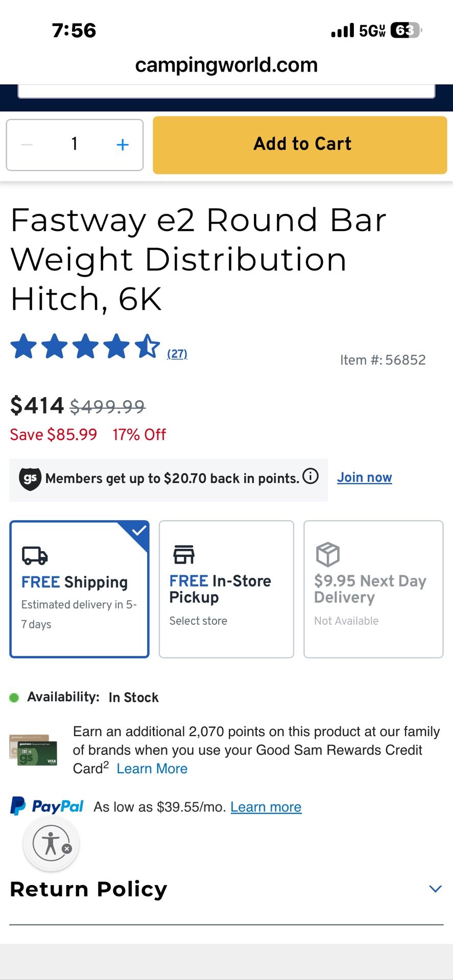
Task: Tap the campingworld.com address bar
Action: coord(226,65)
